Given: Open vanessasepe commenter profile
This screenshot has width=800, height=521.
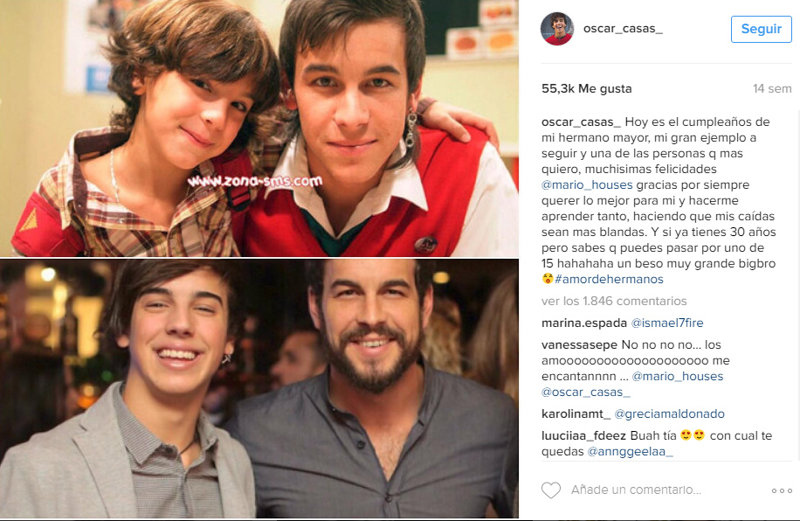Looking at the screenshot, I should pyautogui.click(x=579, y=345).
